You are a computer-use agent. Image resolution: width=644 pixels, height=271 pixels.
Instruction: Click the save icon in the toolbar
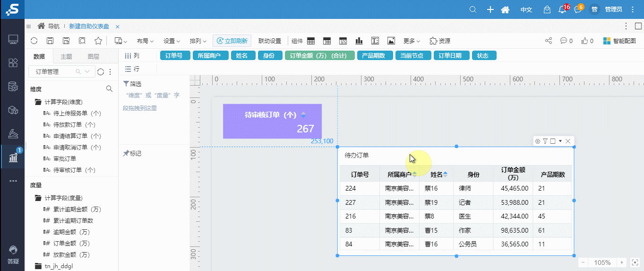(x=50, y=41)
